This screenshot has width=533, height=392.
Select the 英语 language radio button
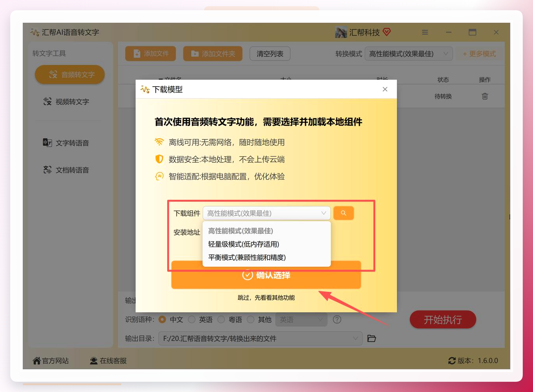click(x=192, y=319)
